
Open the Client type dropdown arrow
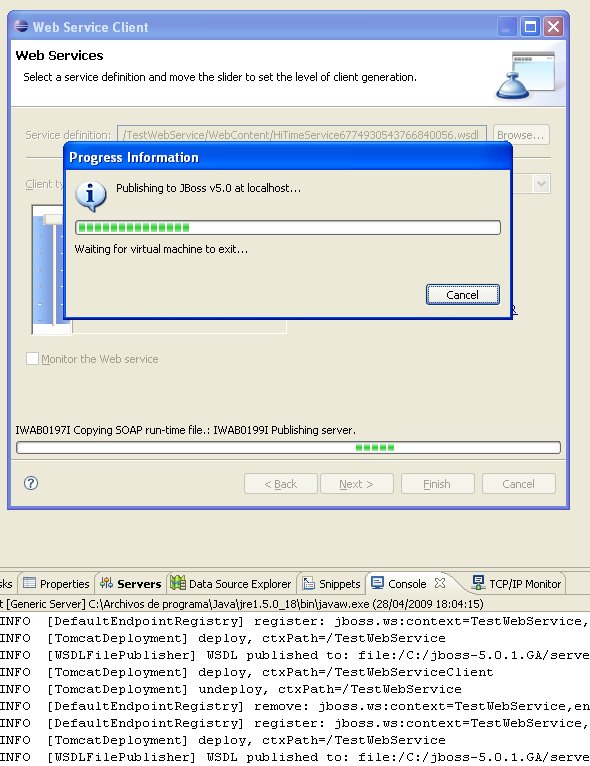coord(541,184)
